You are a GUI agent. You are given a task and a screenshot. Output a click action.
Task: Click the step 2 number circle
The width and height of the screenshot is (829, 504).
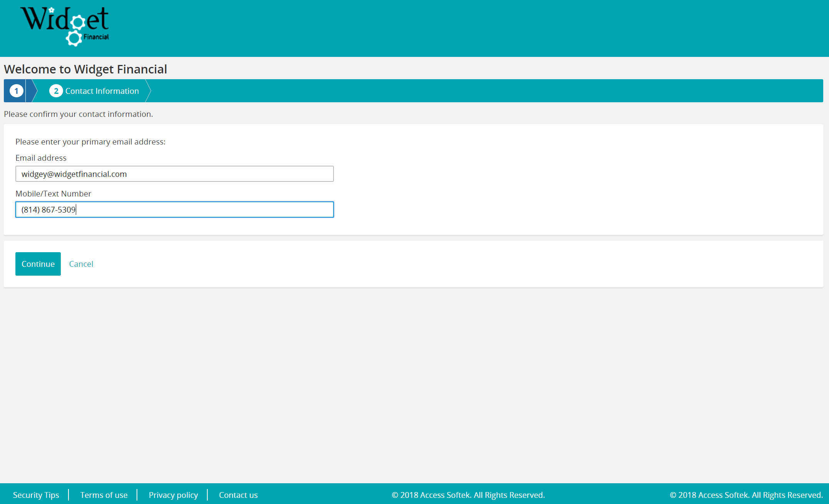pos(56,91)
